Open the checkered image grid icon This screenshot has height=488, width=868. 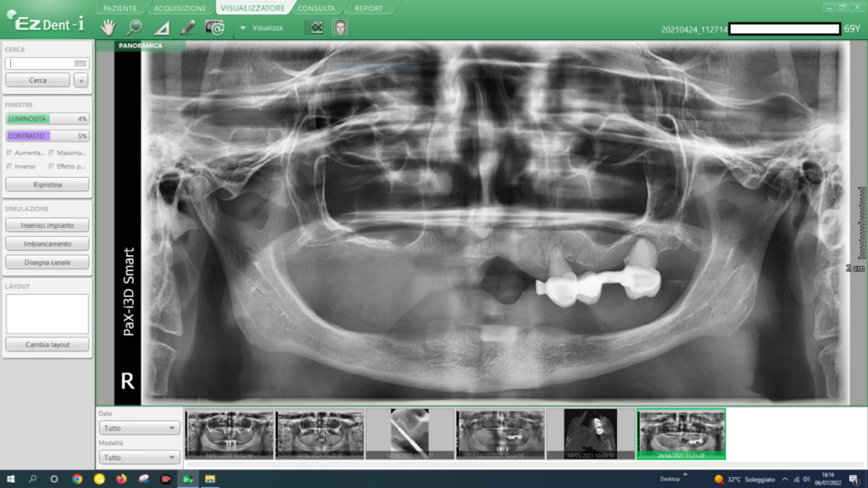point(315,27)
